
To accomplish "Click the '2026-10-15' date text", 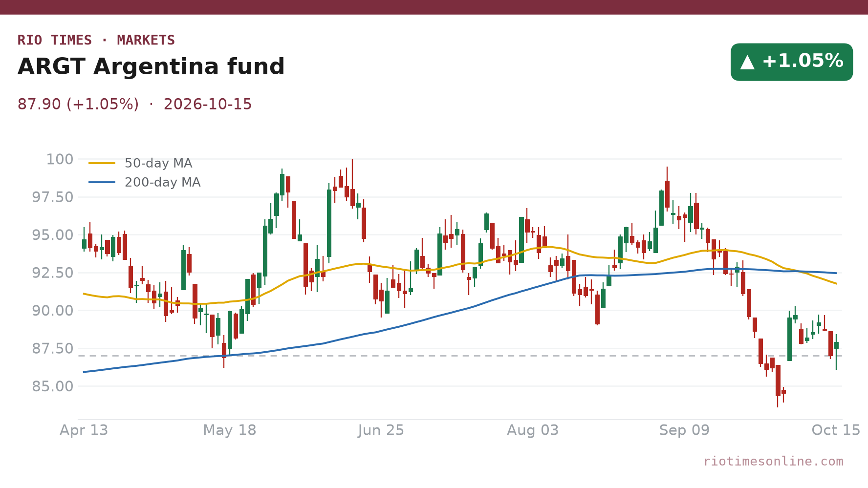I will tap(208, 105).
